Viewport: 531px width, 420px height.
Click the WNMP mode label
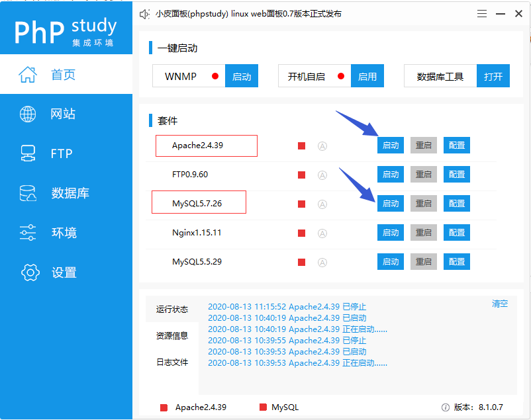click(181, 76)
